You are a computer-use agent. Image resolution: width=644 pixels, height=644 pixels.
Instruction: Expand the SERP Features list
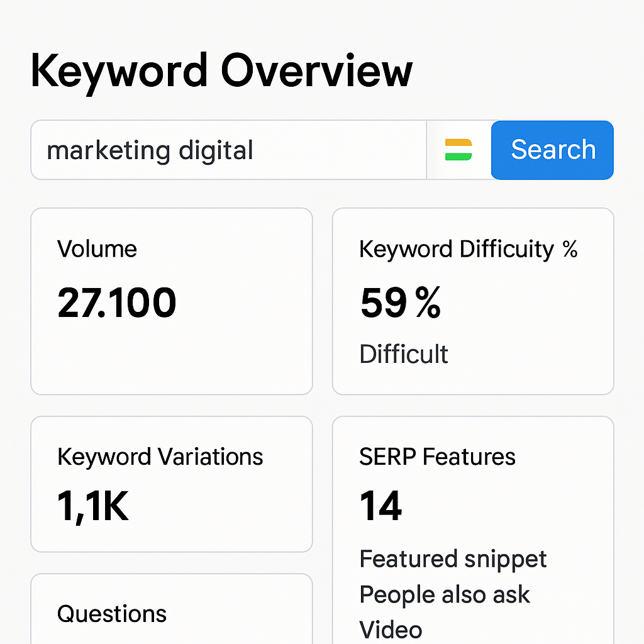[x=436, y=457]
